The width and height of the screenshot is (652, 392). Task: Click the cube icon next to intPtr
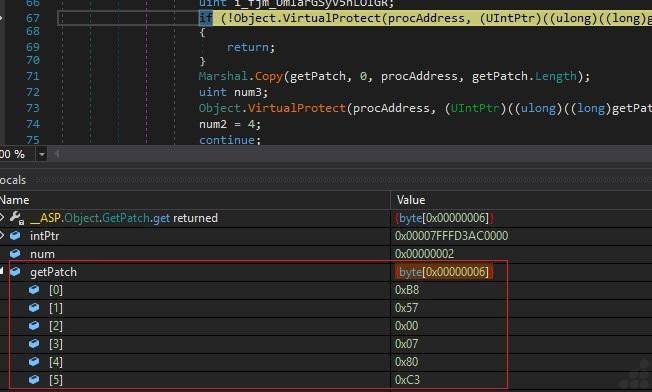coord(15,236)
